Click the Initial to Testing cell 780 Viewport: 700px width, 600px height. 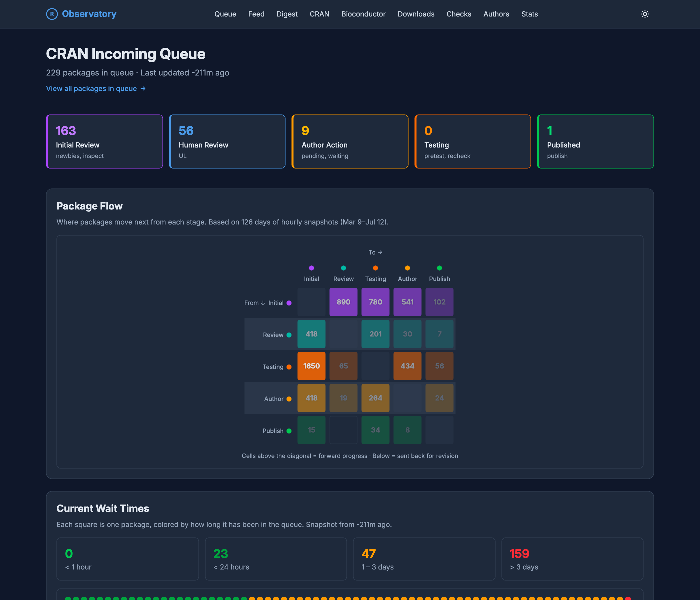point(375,302)
